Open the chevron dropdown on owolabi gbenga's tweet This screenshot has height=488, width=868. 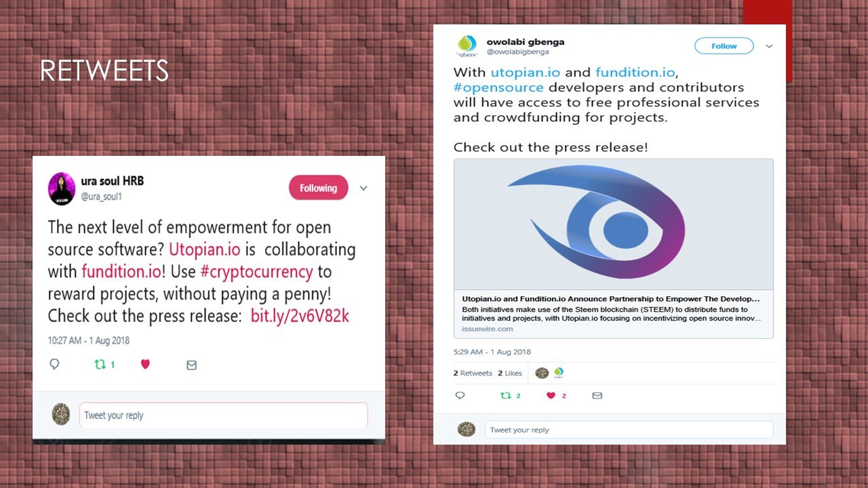coord(769,46)
